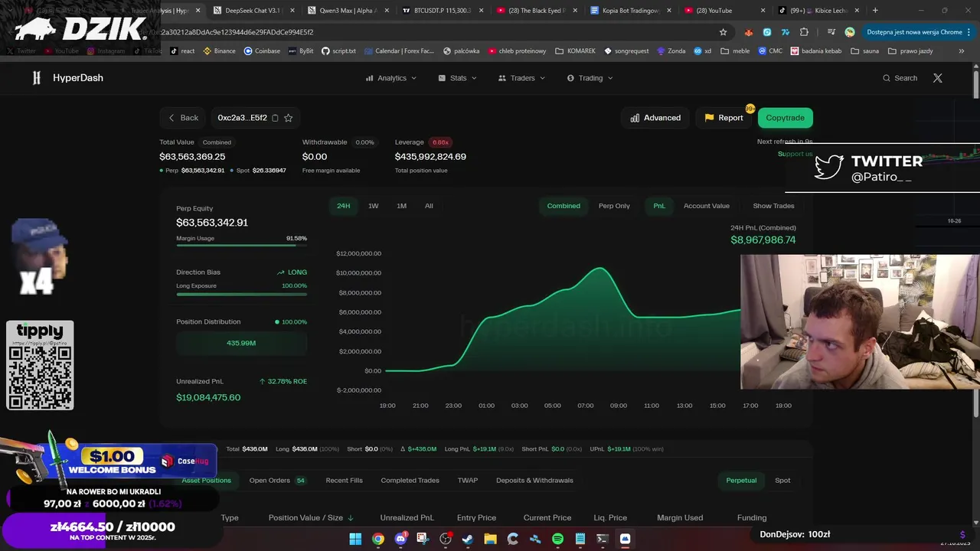Click the Liq. Price column header
The image size is (980, 551).
(x=610, y=518)
